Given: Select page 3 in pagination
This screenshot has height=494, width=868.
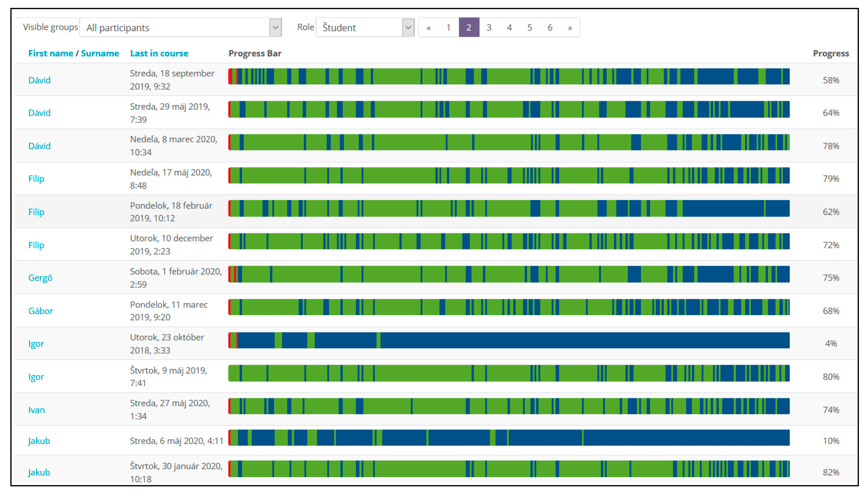Looking at the screenshot, I should coord(489,28).
